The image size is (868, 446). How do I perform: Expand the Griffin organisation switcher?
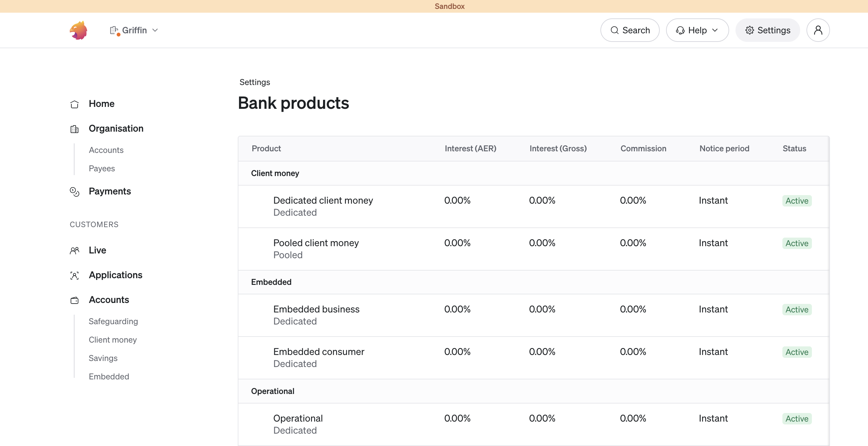pos(133,30)
